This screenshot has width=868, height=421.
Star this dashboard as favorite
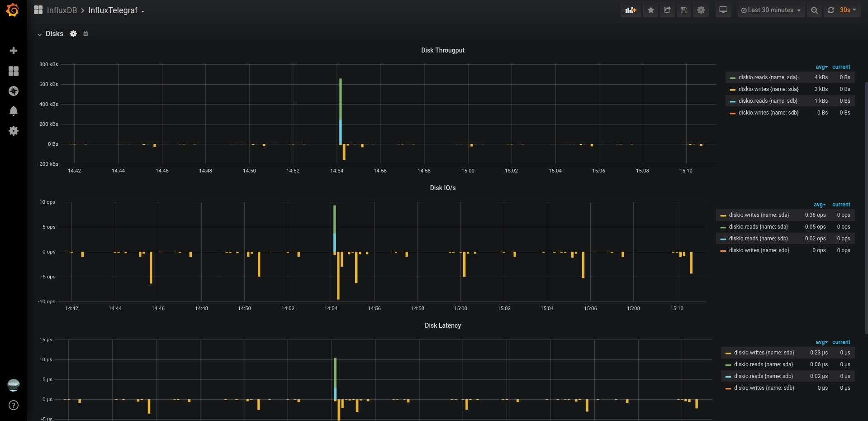[651, 10]
